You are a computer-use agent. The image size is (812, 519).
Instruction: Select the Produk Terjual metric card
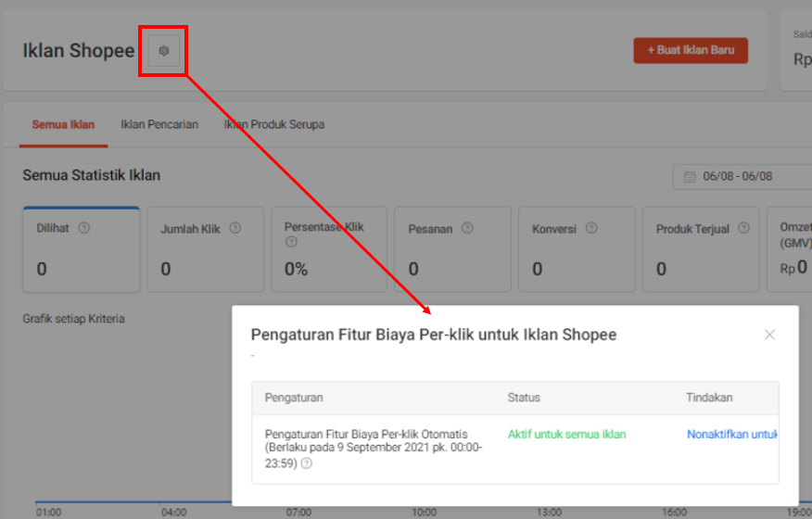tap(701, 250)
